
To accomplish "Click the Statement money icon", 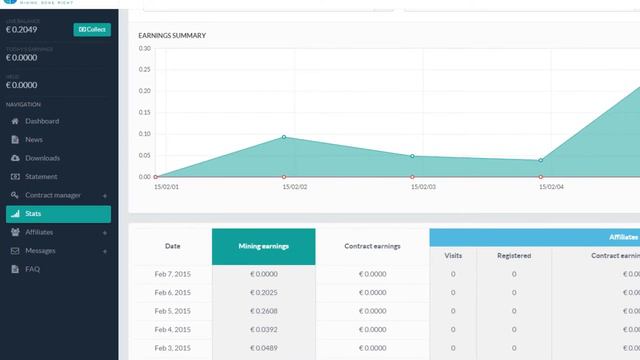I will point(15,177).
